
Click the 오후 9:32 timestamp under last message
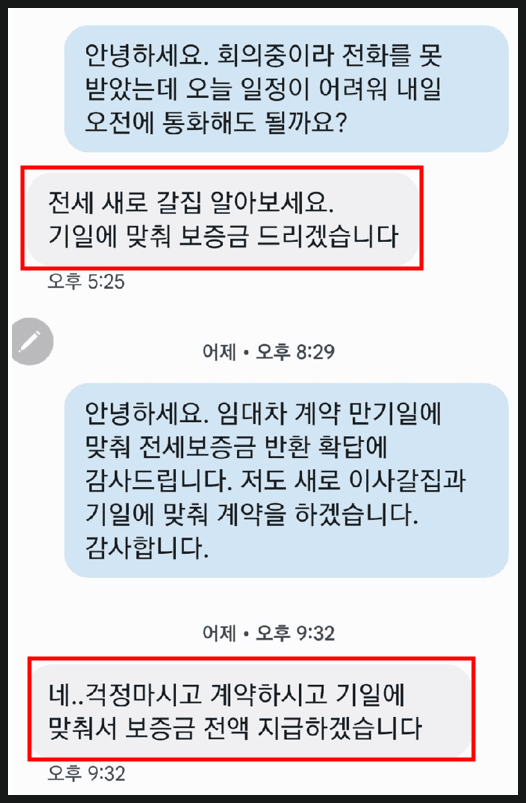click(86, 773)
